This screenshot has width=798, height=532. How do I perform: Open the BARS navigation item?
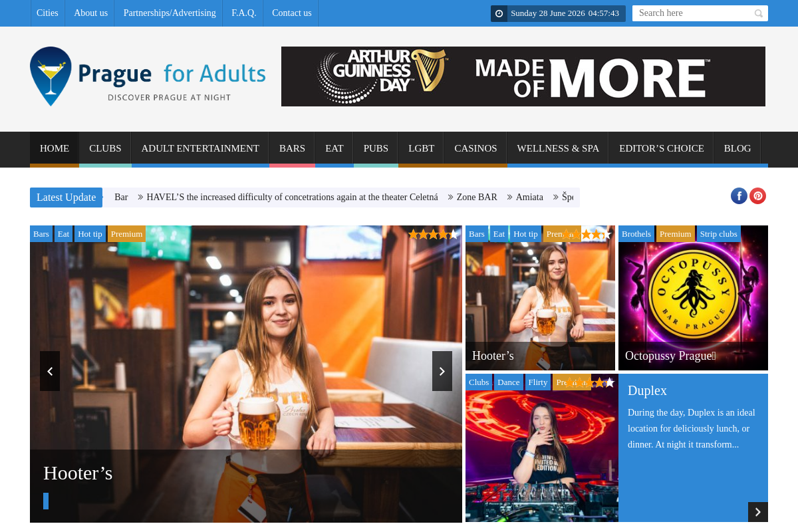click(x=292, y=148)
